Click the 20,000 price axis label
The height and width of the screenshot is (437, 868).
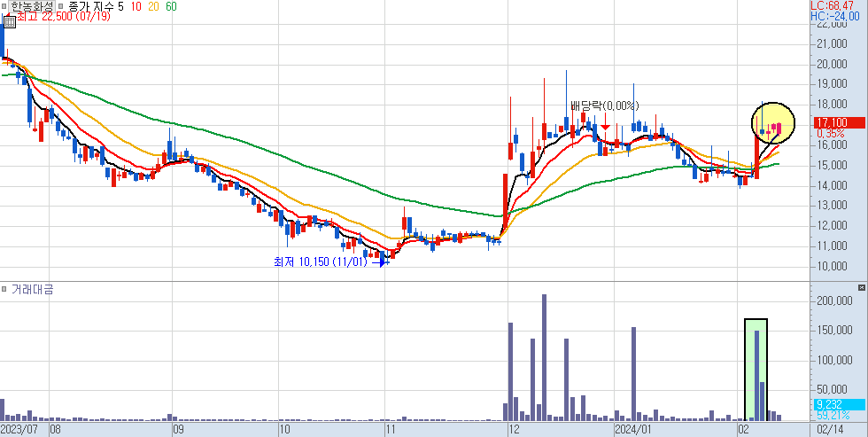click(x=832, y=64)
